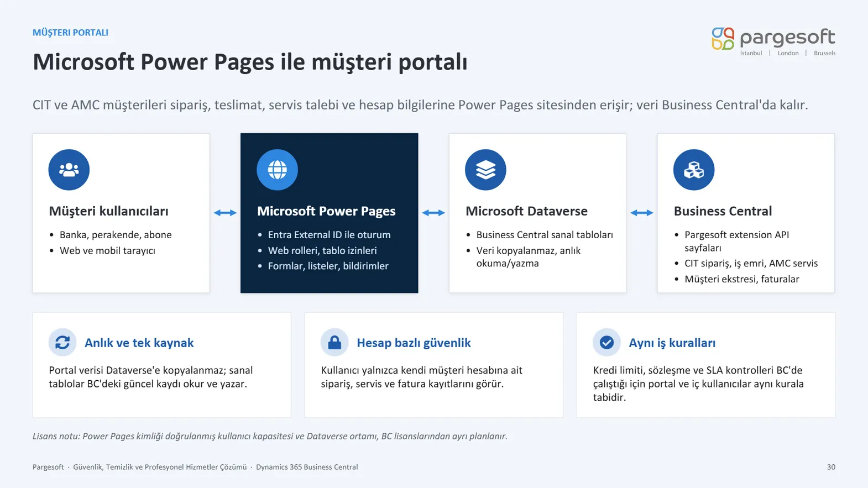Click the globe icon in Power Pages card
The image size is (868, 488).
277,170
